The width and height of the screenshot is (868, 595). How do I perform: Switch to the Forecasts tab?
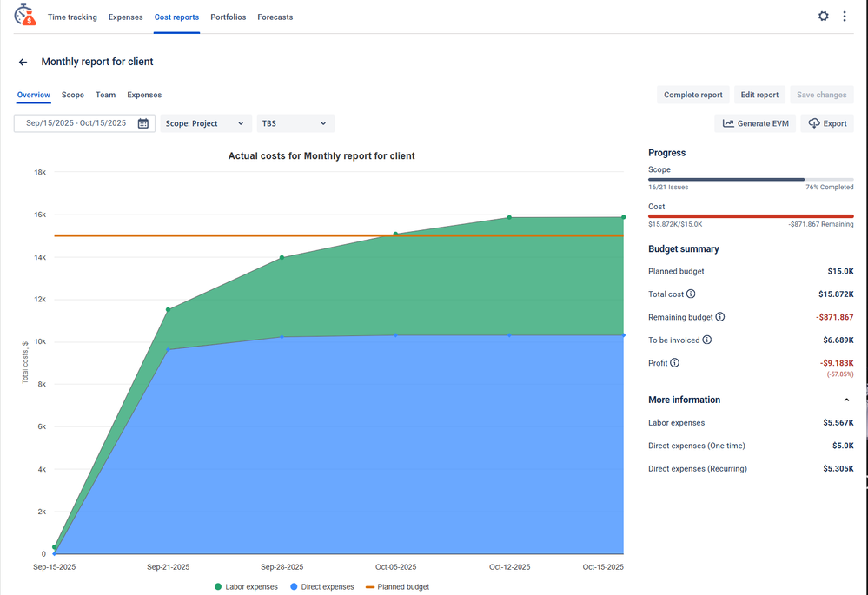click(x=275, y=17)
